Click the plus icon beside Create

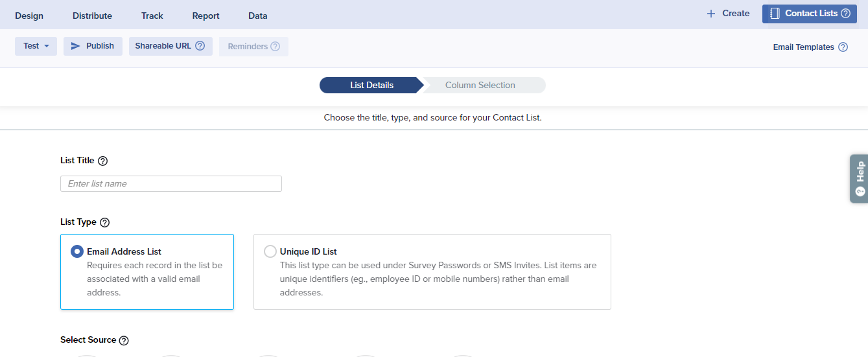click(711, 14)
